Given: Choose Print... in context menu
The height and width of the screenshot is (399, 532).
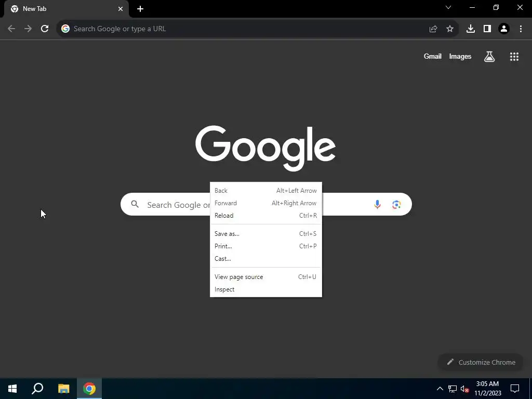Looking at the screenshot, I should click(265, 246).
